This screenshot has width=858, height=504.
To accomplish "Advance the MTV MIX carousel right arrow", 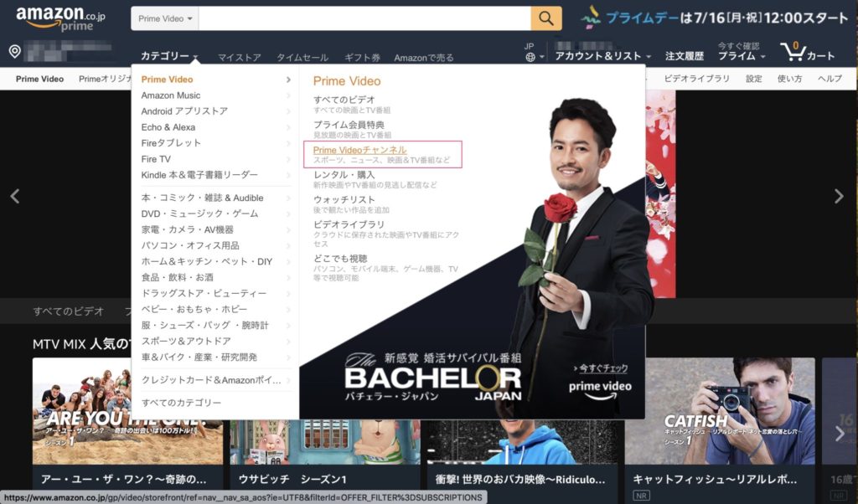I will click(x=840, y=434).
